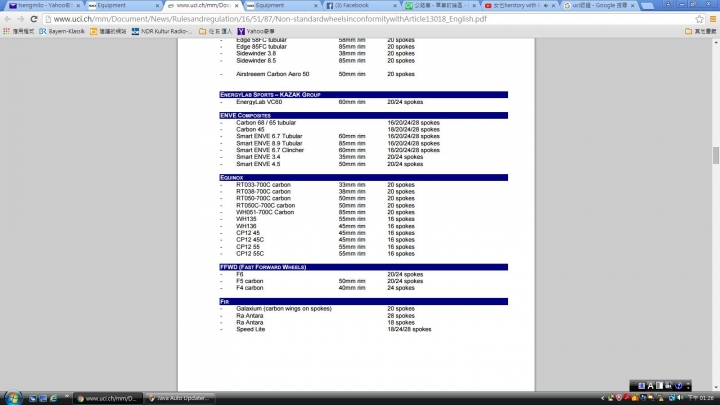Screen dimensions: 720x405
Task: Open the Bayern-Klassik bookmark
Action: tap(62, 31)
